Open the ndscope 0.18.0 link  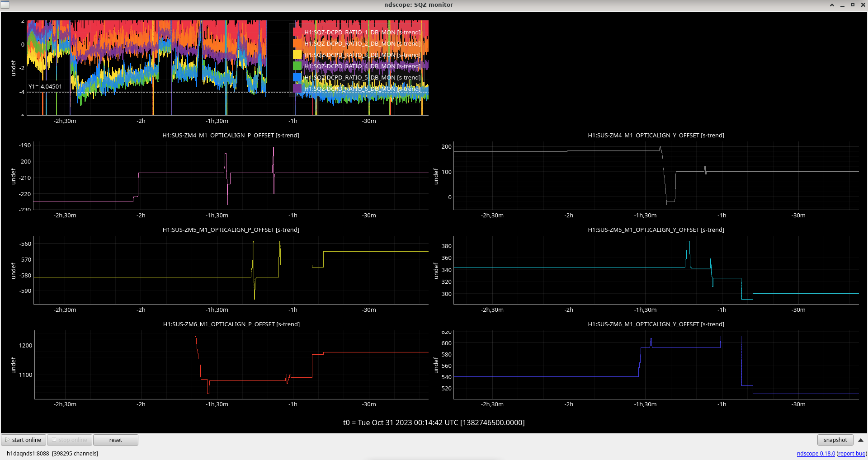coord(816,453)
